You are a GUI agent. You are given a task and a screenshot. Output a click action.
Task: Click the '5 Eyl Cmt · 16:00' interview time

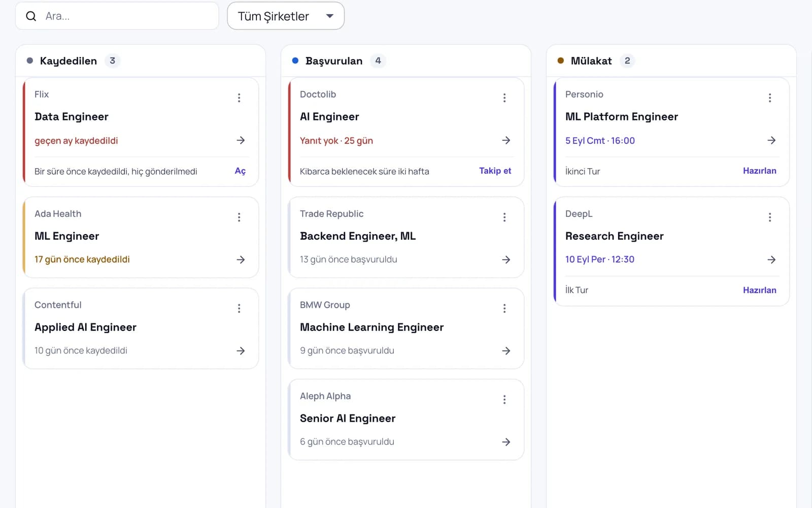tap(600, 141)
